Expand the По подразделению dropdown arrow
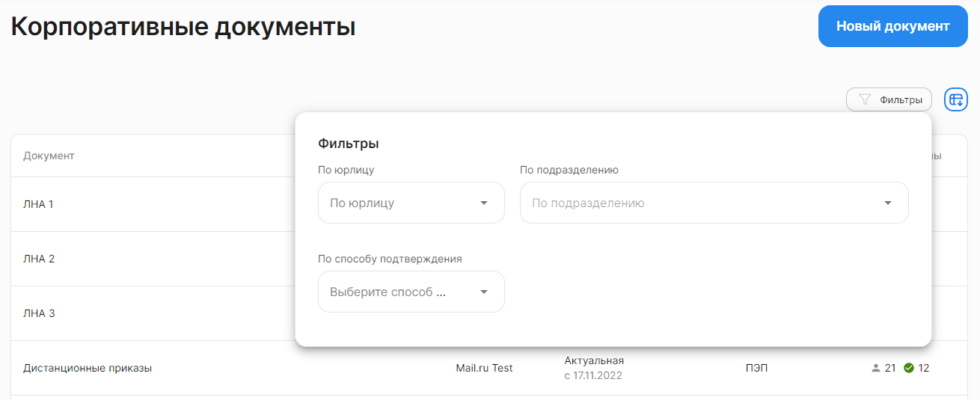980x400 pixels. tap(888, 203)
